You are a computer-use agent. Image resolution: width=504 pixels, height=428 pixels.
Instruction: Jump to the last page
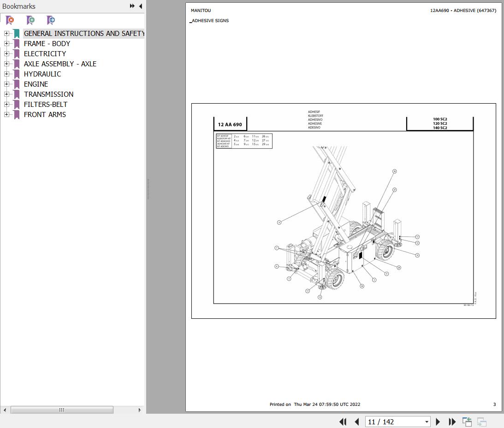pyautogui.click(x=452, y=422)
